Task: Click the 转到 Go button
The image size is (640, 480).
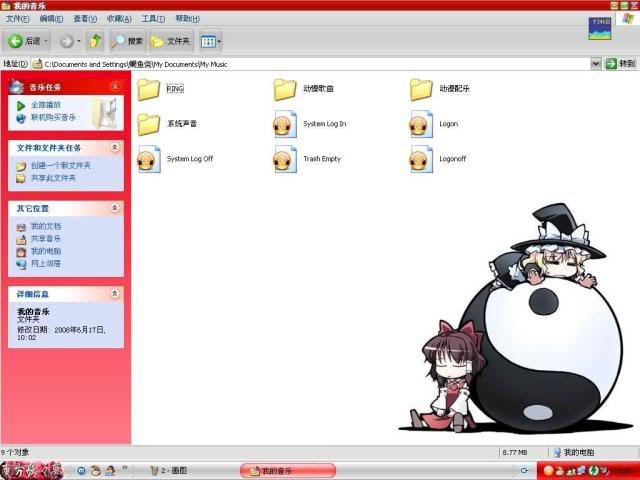Action: (x=620, y=64)
